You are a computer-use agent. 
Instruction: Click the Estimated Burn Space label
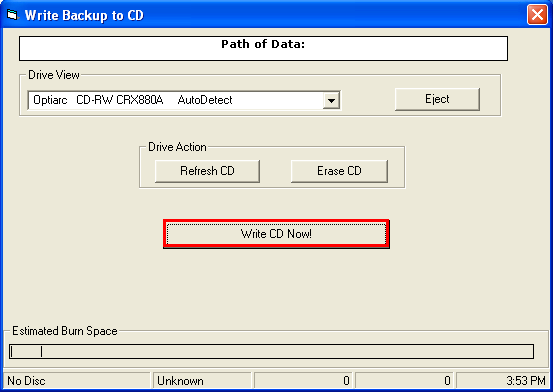pos(65,331)
